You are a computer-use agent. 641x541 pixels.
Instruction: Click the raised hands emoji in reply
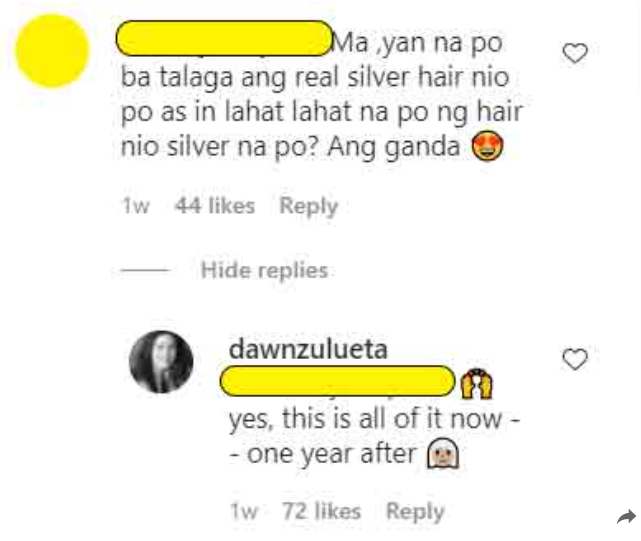(x=476, y=383)
